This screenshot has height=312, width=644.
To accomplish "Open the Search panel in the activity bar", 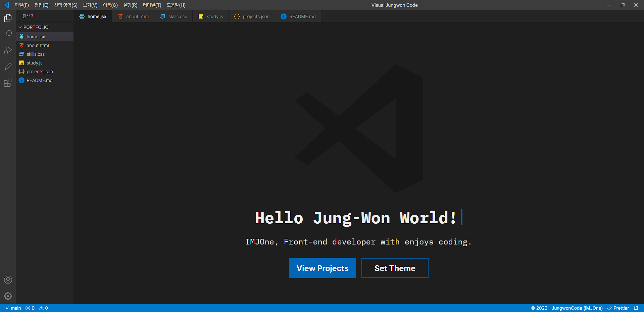I will [x=8, y=34].
